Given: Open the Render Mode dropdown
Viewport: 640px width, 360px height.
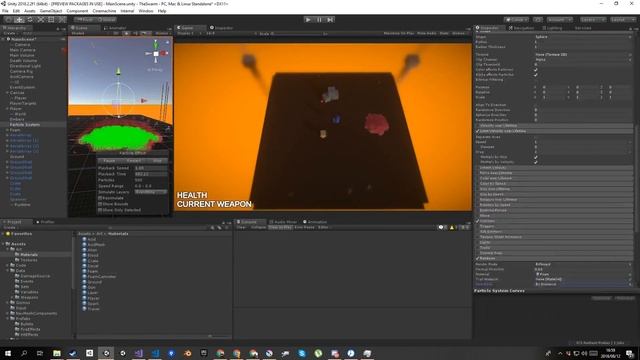Looking at the screenshot, I should tap(583, 264).
